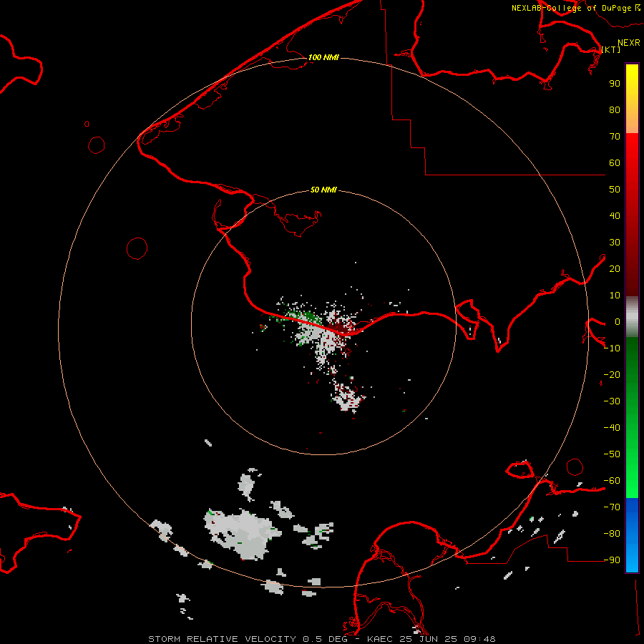Click the positive 80 scale value
644x644 pixels.
pyautogui.click(x=615, y=109)
